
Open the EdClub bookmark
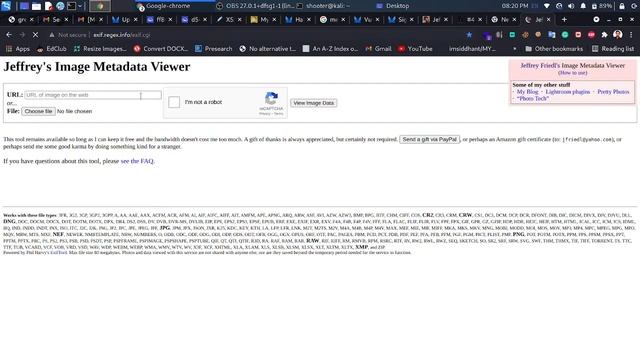[51, 49]
